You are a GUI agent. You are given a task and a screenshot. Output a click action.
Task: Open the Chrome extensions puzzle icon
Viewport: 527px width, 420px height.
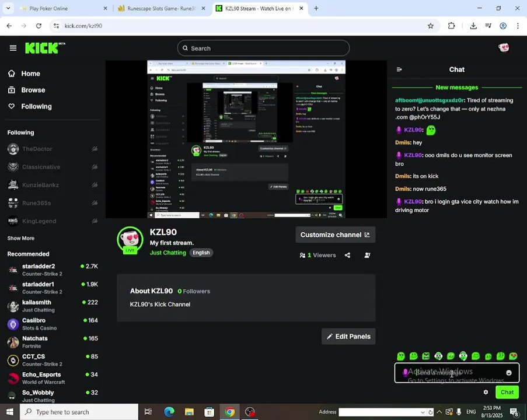point(451,26)
